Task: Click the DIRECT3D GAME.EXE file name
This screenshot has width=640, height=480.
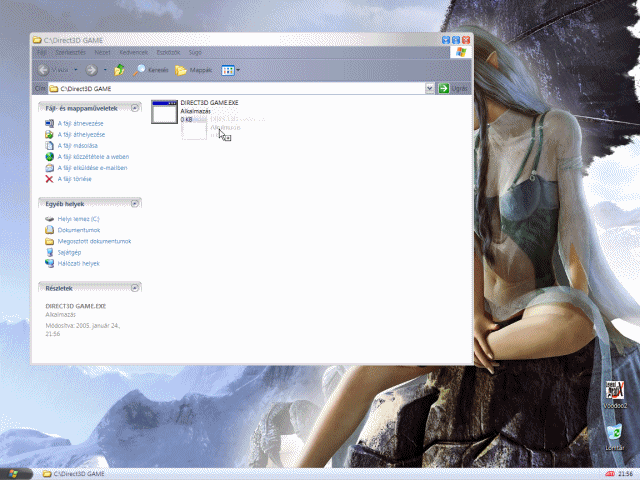Action: [x=209, y=103]
